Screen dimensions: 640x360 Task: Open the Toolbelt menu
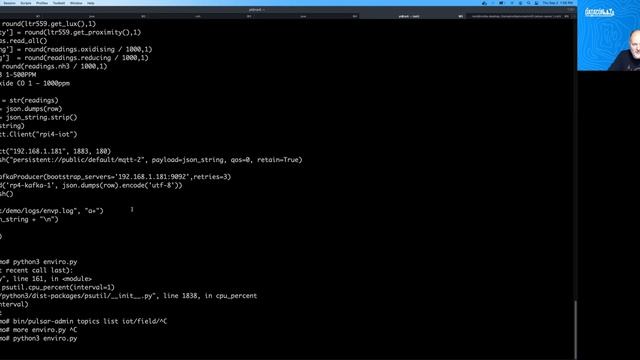click(x=59, y=3)
